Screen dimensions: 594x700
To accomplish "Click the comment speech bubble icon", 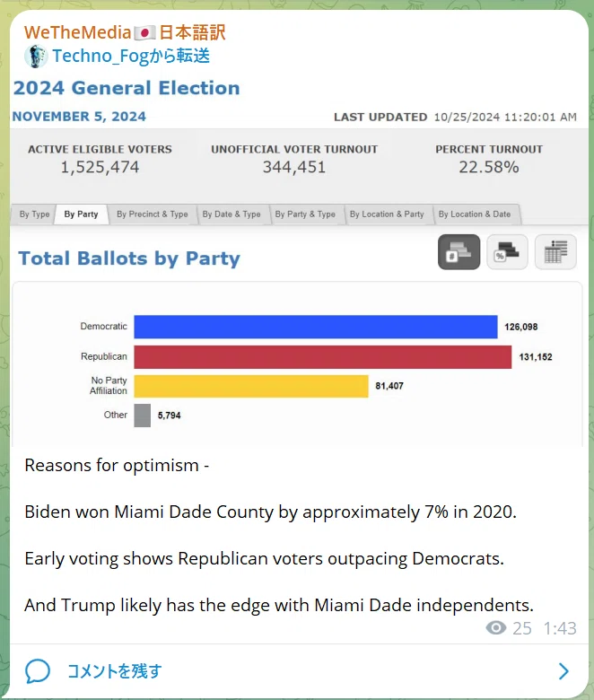I will (x=38, y=671).
